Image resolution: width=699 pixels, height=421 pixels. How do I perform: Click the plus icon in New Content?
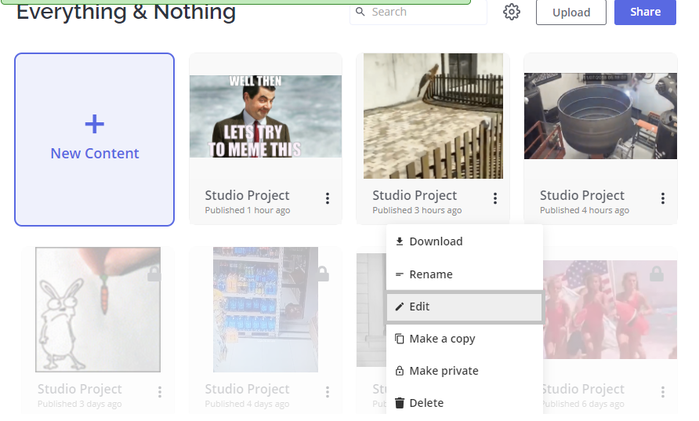(95, 124)
